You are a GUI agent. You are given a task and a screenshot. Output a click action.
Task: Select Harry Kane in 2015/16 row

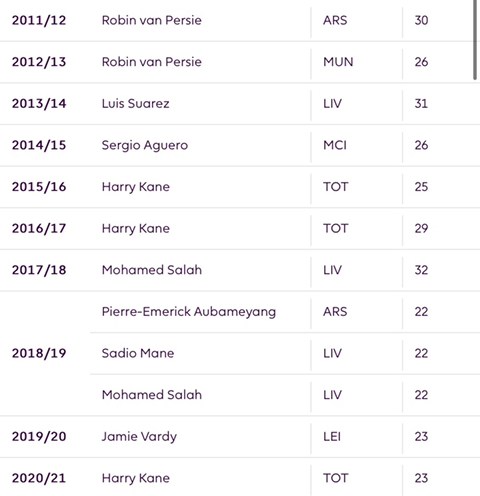(136, 187)
